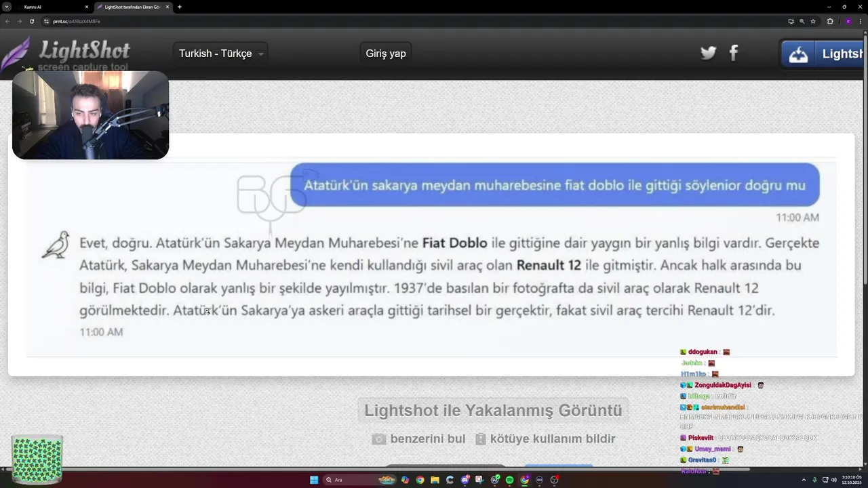Close the LightShot browser tab
This screenshot has width=868, height=488.
coord(167,7)
